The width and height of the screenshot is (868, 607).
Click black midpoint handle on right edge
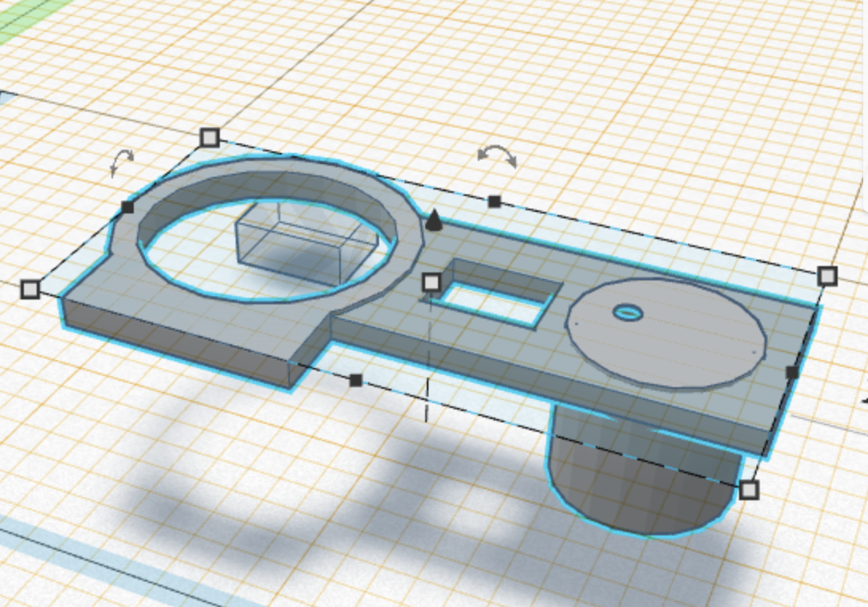point(792,372)
